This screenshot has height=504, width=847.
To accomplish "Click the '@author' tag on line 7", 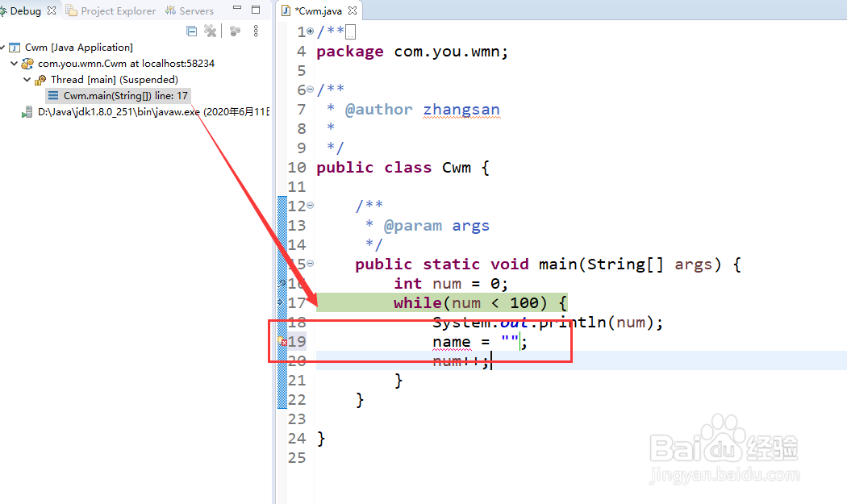I will tap(378, 110).
